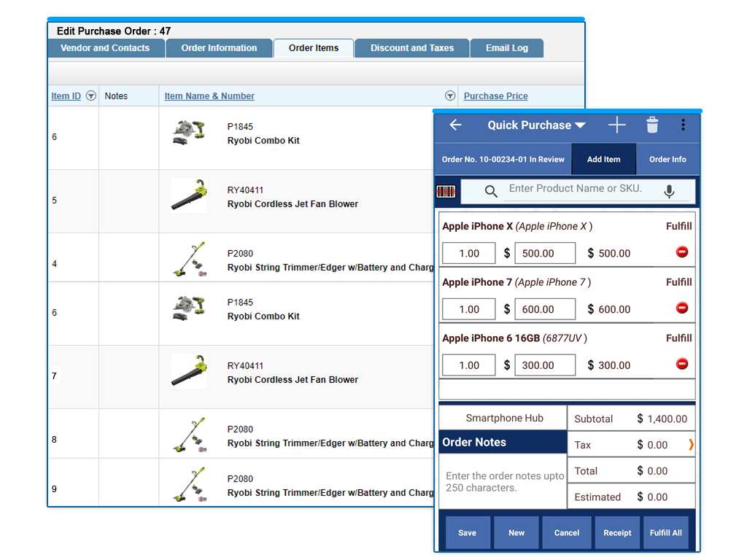This screenshot has width=747, height=560.
Task: Select the Smartphone Hub vendor cell
Action: pyautogui.click(x=503, y=418)
